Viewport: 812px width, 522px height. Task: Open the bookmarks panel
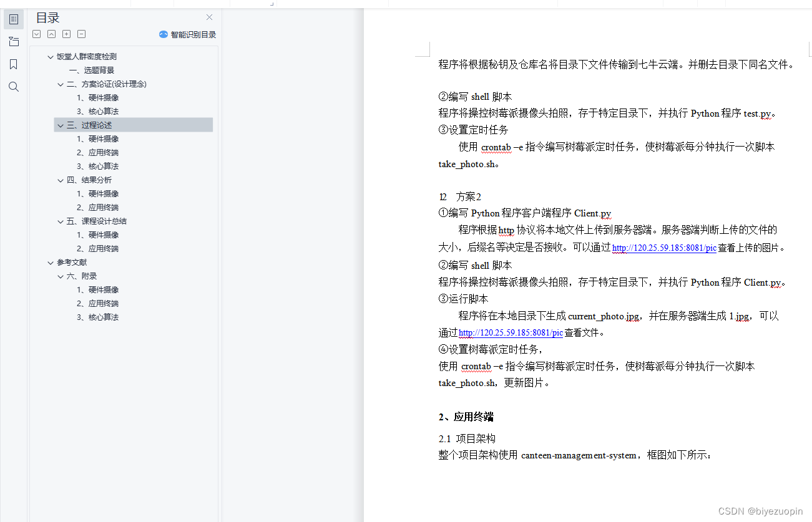pos(14,64)
